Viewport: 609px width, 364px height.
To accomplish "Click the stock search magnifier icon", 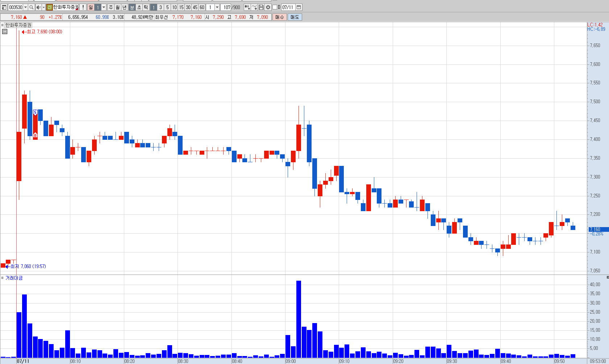I will [32, 7].
